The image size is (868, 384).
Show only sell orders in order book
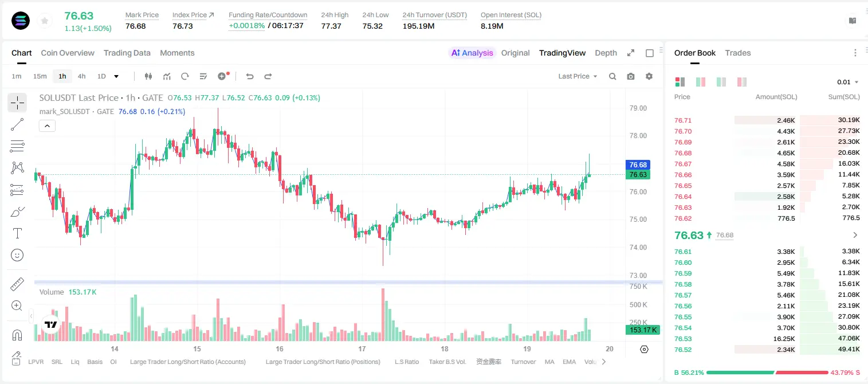pos(742,82)
